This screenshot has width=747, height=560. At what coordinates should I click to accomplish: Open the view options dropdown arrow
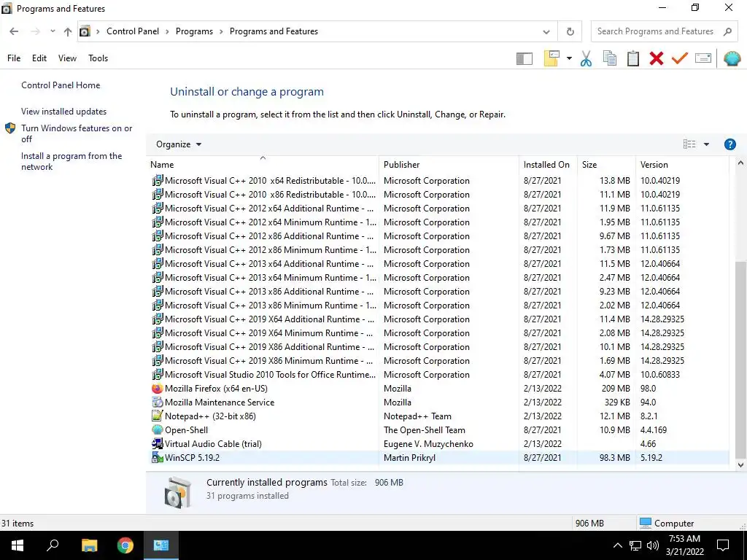[706, 144]
